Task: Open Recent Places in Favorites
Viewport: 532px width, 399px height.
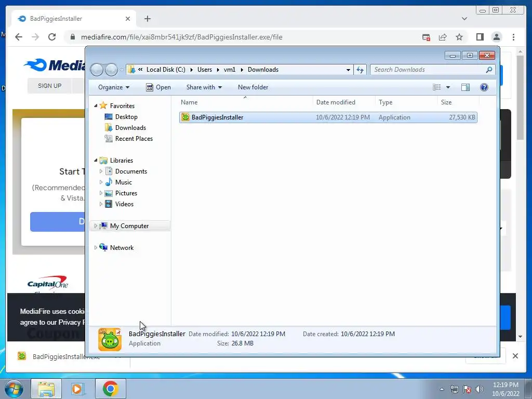Action: (x=134, y=138)
